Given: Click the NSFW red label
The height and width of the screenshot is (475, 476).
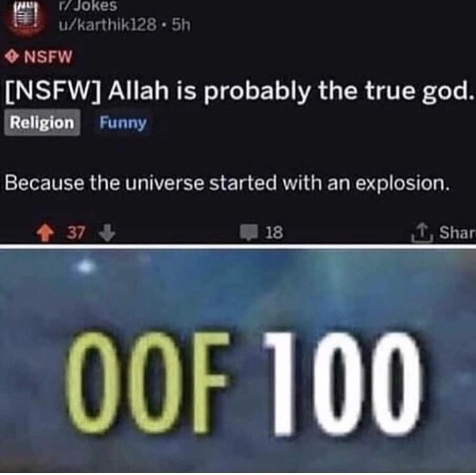Looking at the screenshot, I should [x=48, y=57].
